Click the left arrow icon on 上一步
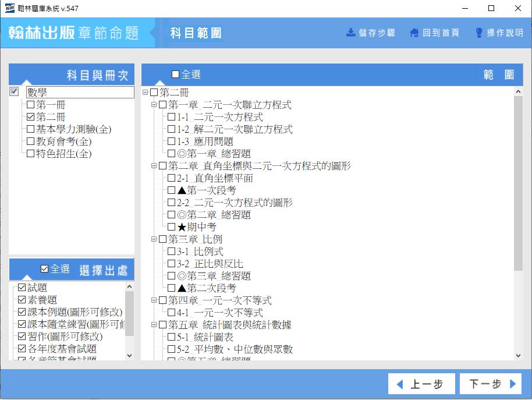This screenshot has height=400, width=532. 400,384
